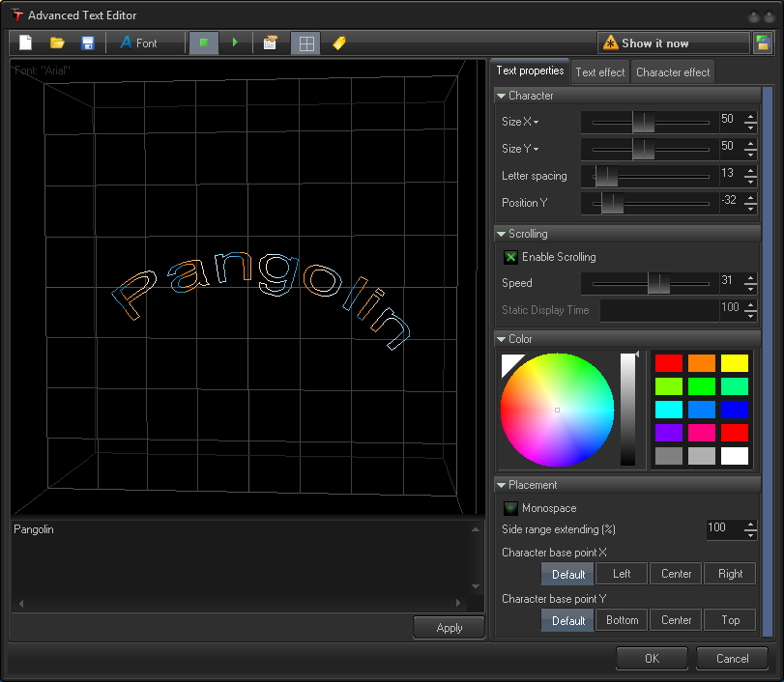Viewport: 784px width, 682px height.
Task: Click the Pangolin text in 3D preview
Action: (x=261, y=299)
